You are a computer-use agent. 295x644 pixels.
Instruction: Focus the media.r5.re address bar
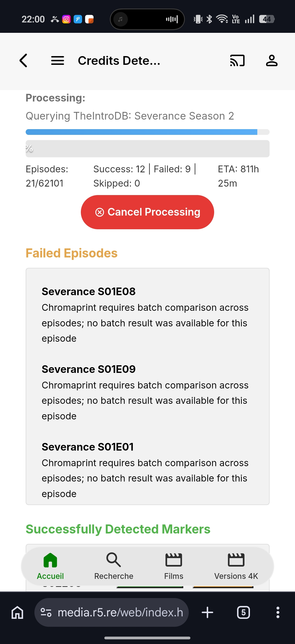(111, 612)
